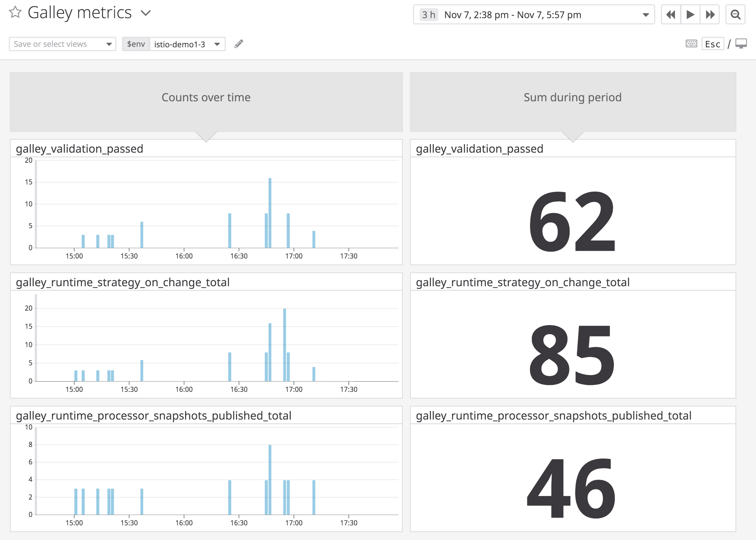Image resolution: width=756 pixels, height=540 pixels.
Task: Click the tallest bar in galley_validation_passed graph
Action: 270,213
